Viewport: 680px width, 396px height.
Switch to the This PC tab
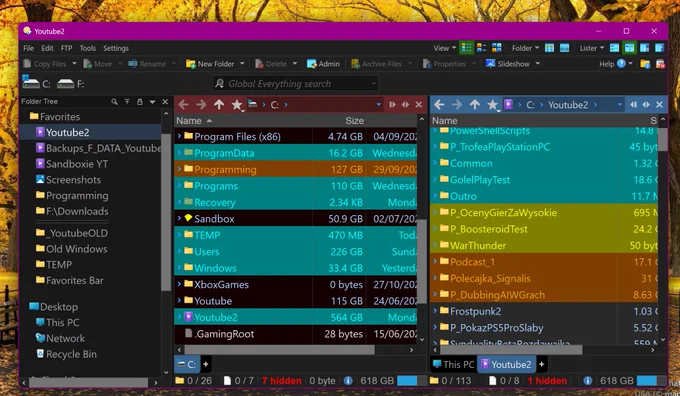click(453, 364)
